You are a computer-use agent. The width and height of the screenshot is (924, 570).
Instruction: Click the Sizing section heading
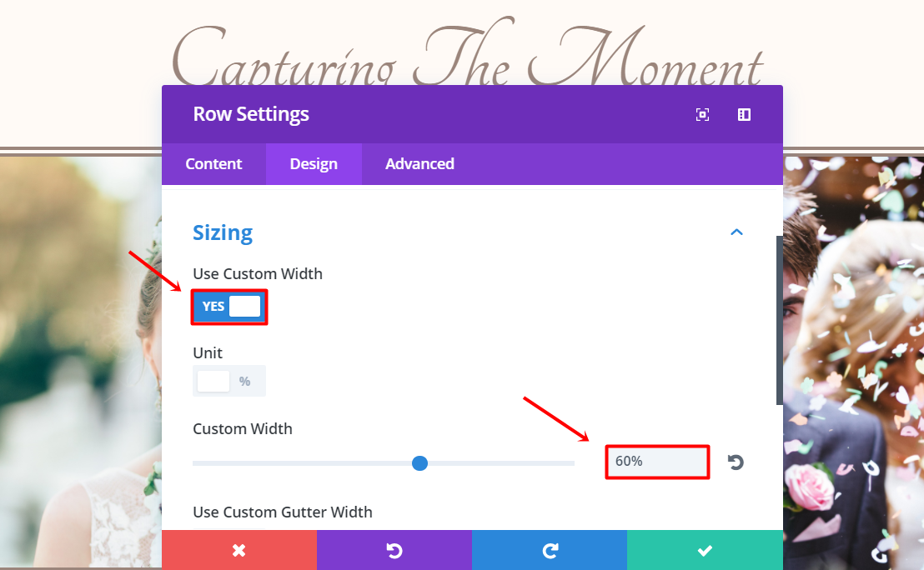pos(223,232)
